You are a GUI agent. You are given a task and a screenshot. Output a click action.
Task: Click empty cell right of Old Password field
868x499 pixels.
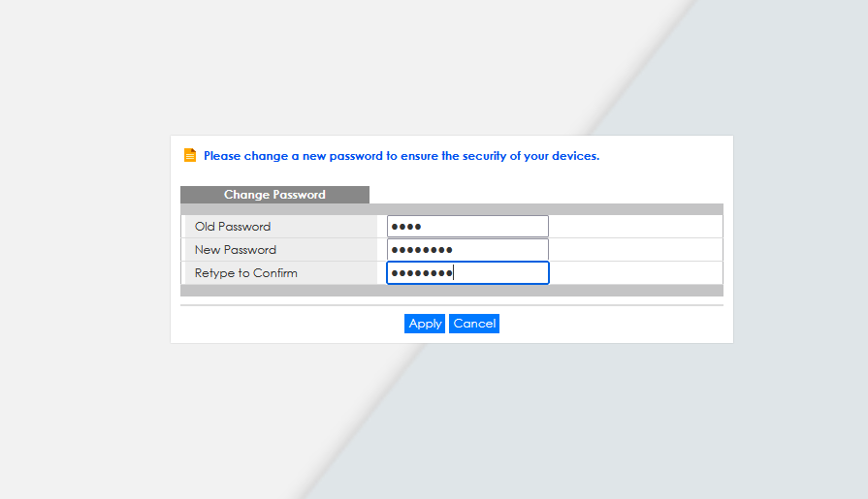635,227
